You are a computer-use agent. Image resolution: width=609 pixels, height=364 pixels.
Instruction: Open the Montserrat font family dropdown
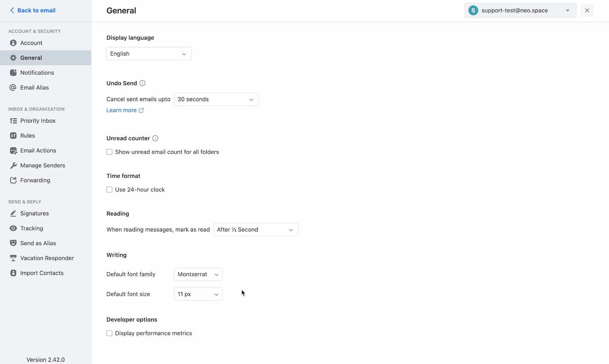click(x=198, y=274)
